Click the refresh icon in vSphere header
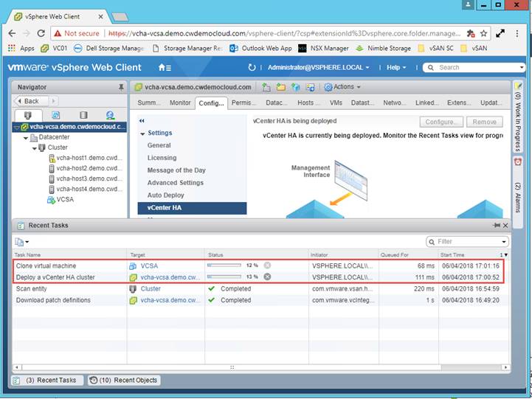The width and height of the screenshot is (532, 399). [252, 67]
